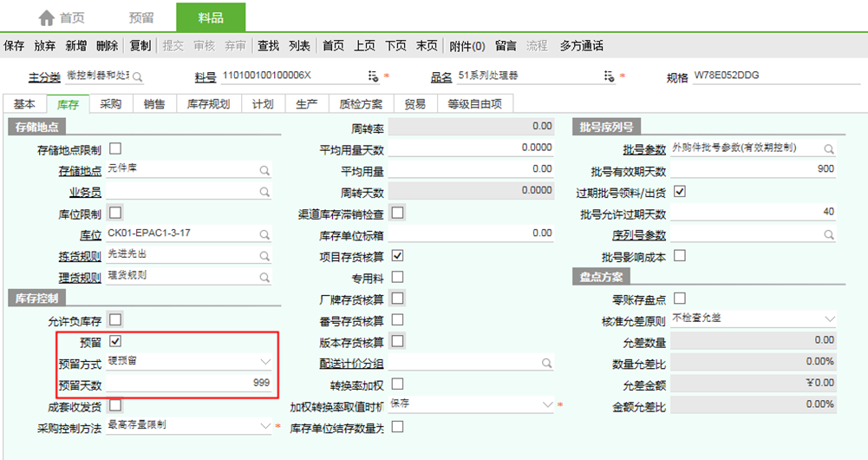This screenshot has width=868, height=460.
Task: Click list icon next to 料号 field
Action: click(x=373, y=76)
